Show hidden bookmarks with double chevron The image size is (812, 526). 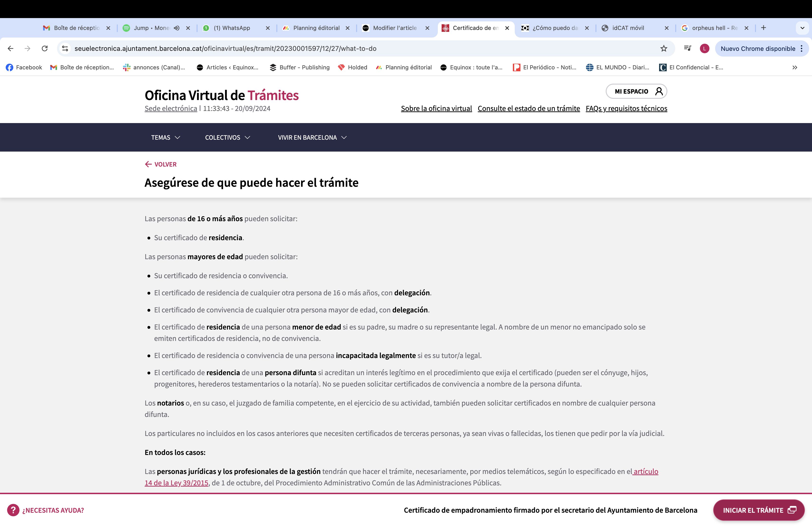(795, 67)
